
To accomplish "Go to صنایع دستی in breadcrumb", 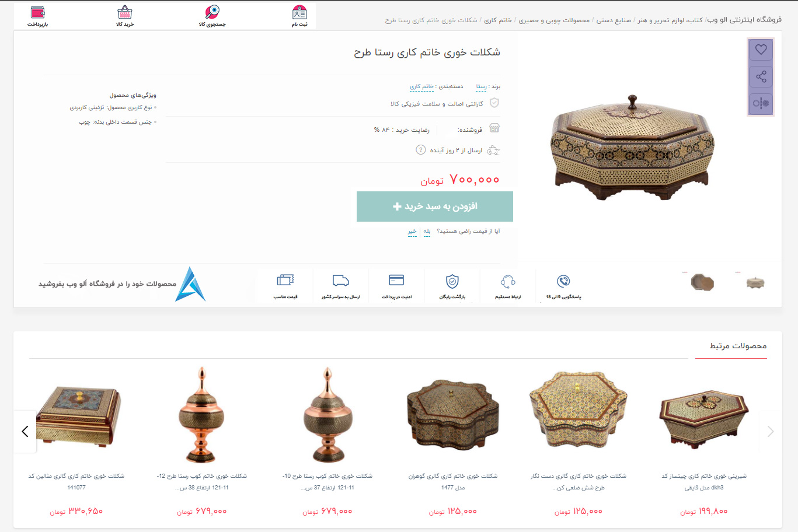I will coord(614,20).
